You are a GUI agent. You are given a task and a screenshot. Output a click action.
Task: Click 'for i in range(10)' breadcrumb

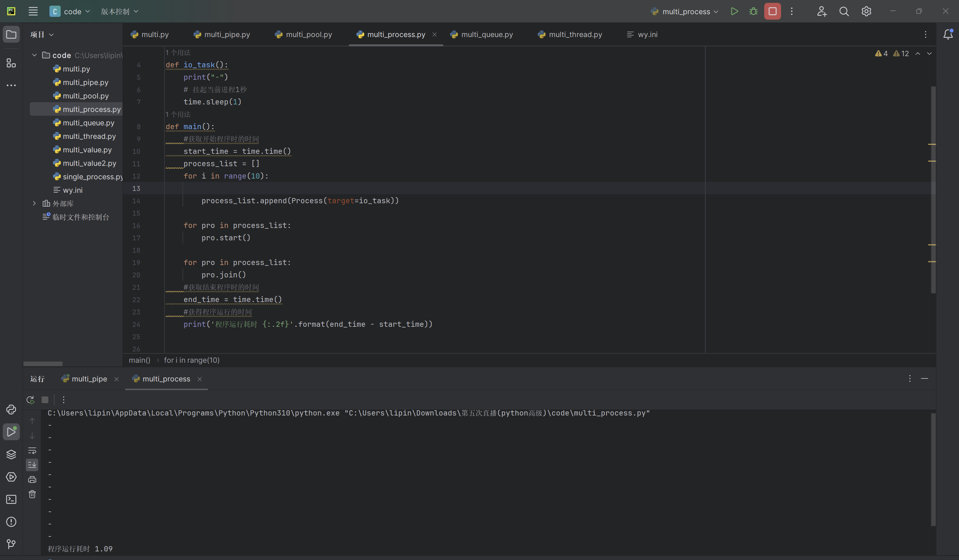tap(192, 360)
